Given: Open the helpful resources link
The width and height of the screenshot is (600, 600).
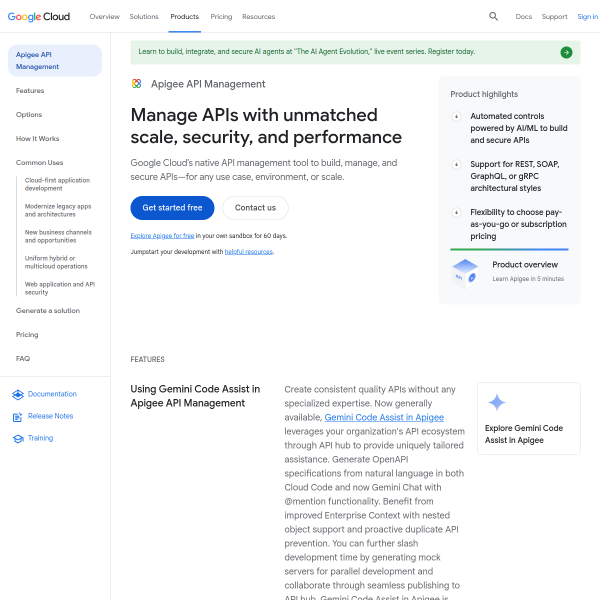Looking at the screenshot, I should (x=249, y=252).
